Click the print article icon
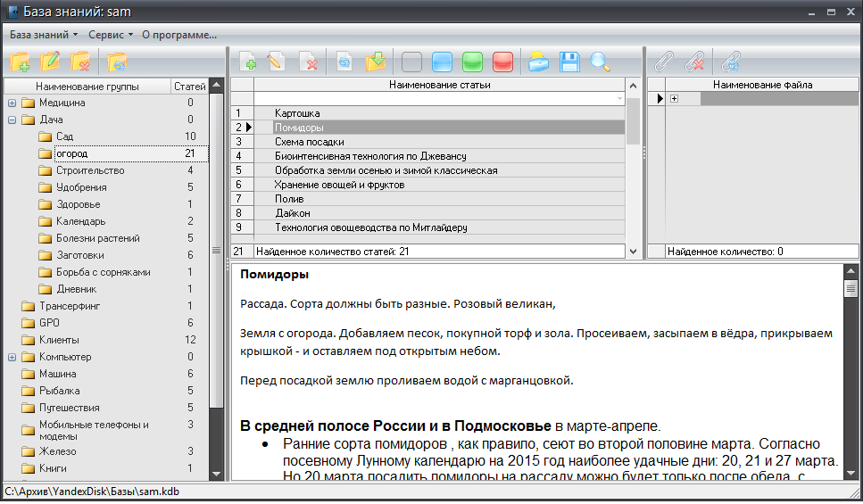The width and height of the screenshot is (863, 504). 538,62
